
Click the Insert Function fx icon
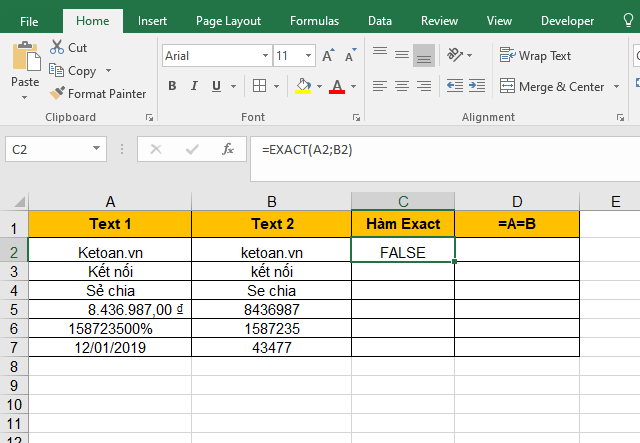pyautogui.click(x=228, y=150)
